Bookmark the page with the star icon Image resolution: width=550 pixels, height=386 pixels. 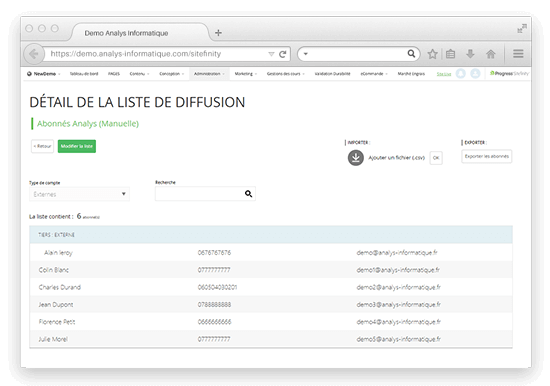coord(432,54)
